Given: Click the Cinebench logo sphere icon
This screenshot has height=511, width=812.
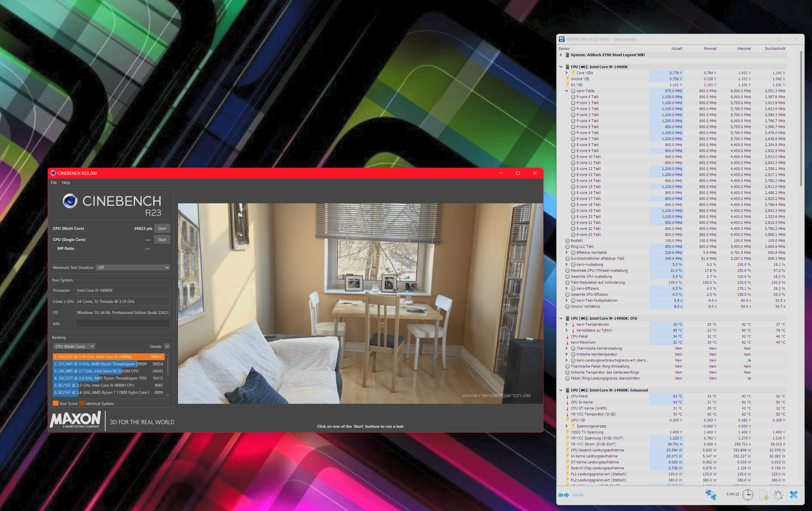Looking at the screenshot, I should [70, 201].
